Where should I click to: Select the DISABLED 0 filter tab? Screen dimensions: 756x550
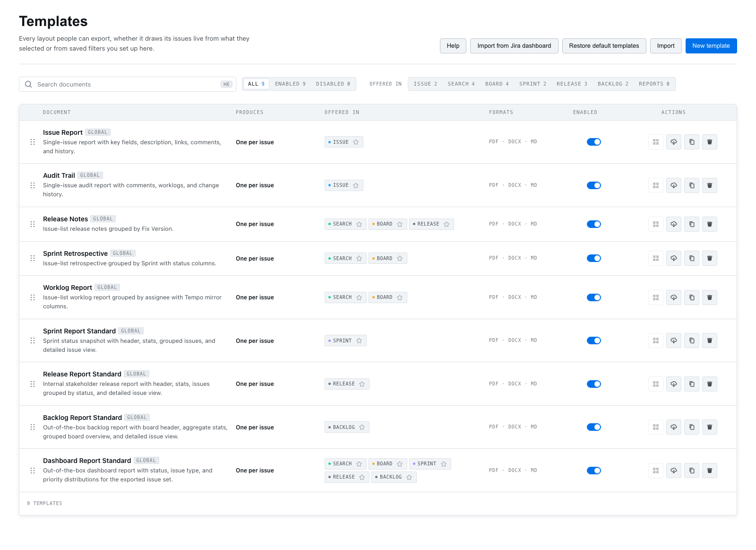333,84
